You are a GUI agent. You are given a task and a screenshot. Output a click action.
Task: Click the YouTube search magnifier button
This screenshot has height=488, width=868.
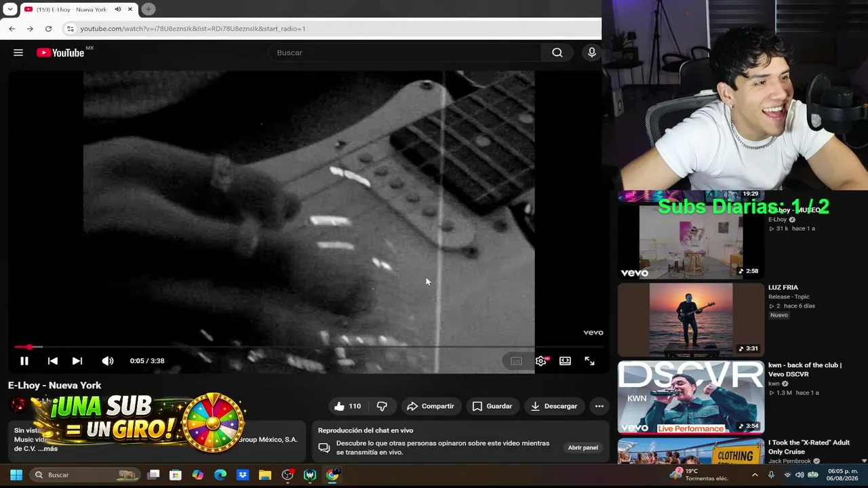tap(557, 53)
